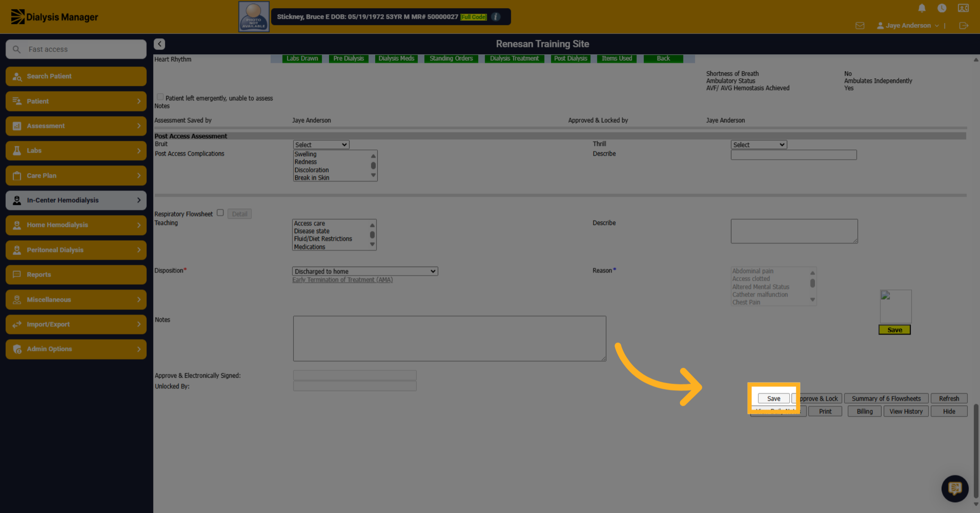Expand the Home Hemodialysis menu
This screenshot has width=980, height=513.
[x=76, y=225]
